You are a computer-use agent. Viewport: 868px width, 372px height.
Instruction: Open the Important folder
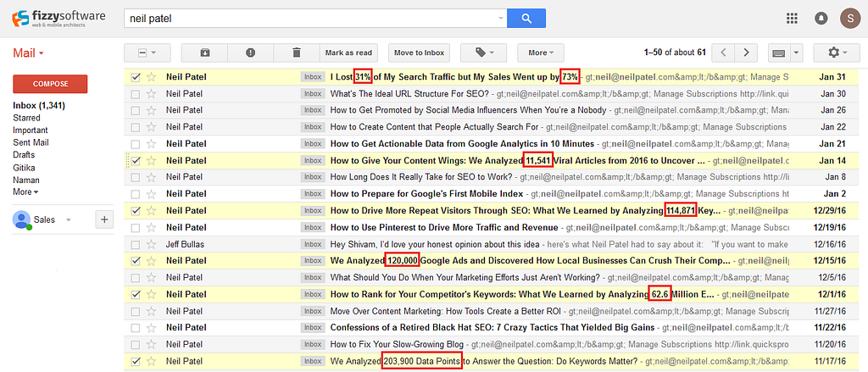coord(31,130)
